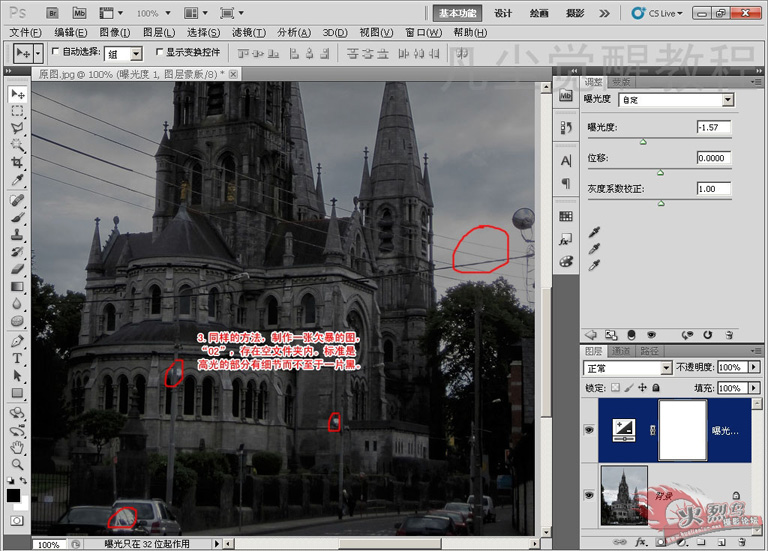Adjust the 曝光度 slider handle
This screenshot has width=768, height=551.
[x=643, y=142]
